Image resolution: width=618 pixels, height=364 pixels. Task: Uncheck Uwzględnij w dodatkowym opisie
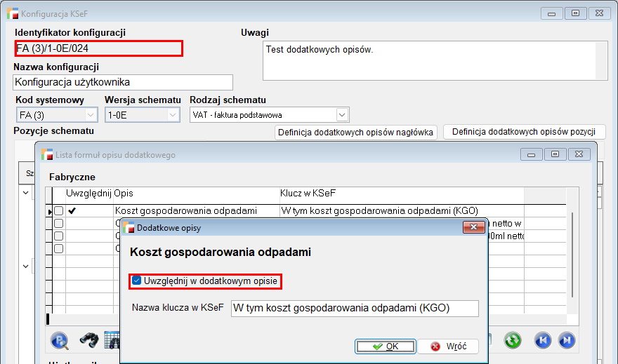pos(137,281)
